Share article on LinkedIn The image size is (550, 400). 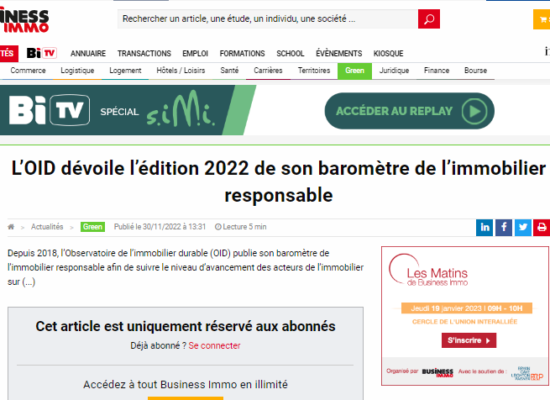point(484,227)
